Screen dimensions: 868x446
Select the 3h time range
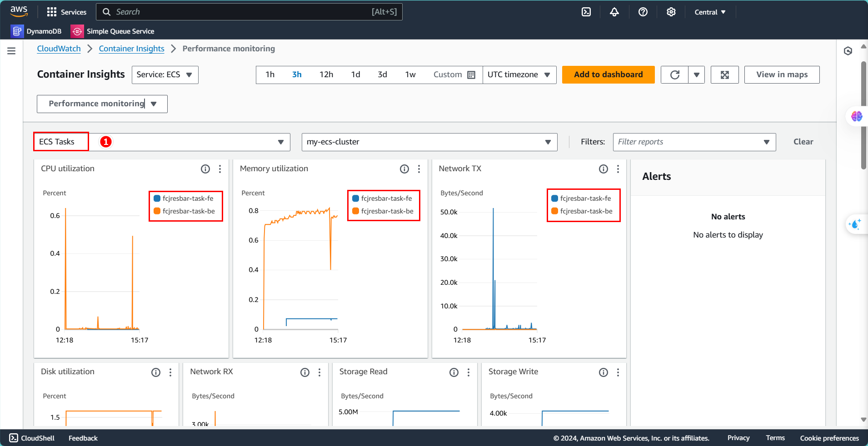(297, 74)
